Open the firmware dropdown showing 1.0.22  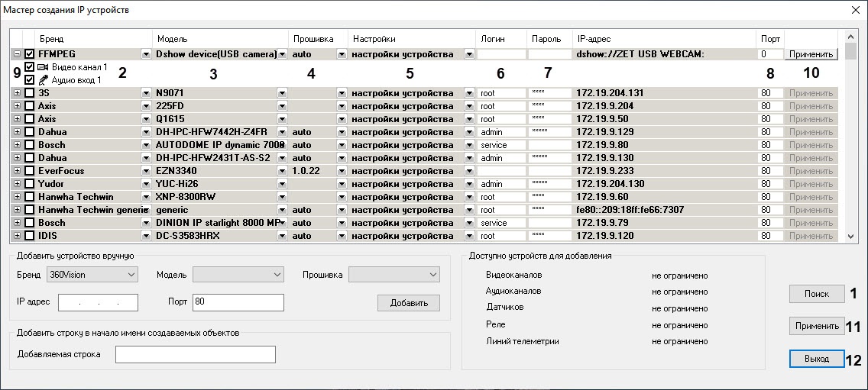coord(341,171)
